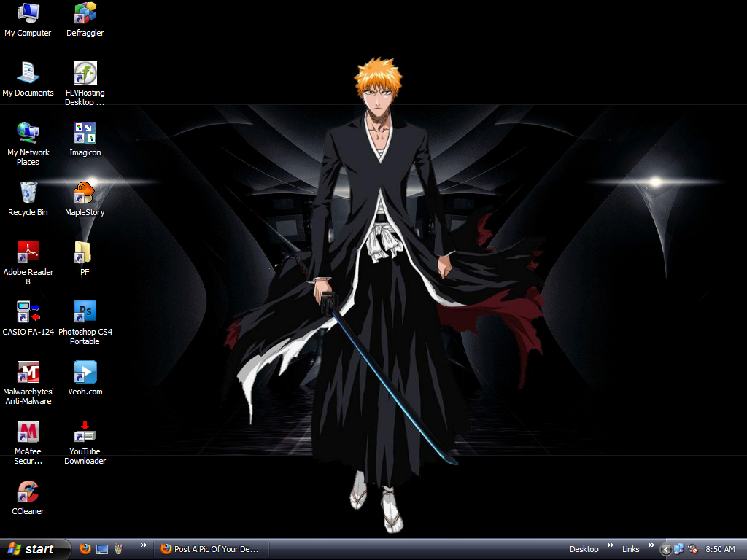
Task: Open Paint from the Quick Launch bar
Action: [x=119, y=548]
